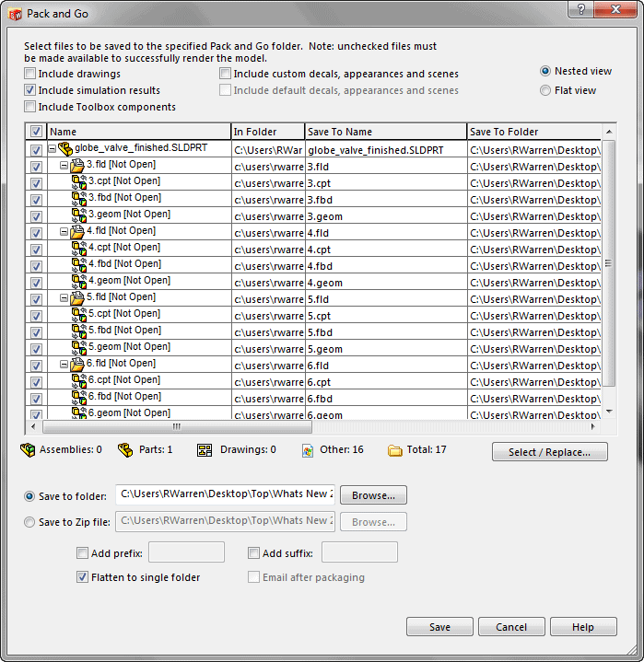Cancel the Pack and Go dialog
The image size is (644, 662).
click(x=511, y=627)
